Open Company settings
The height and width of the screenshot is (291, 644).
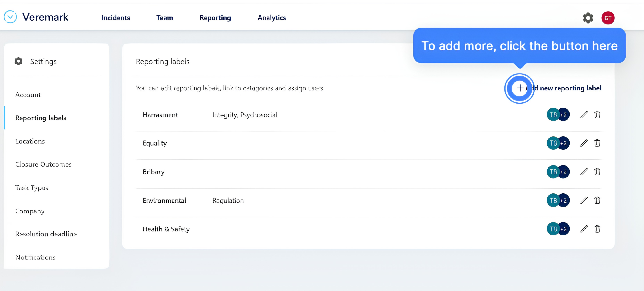(x=30, y=211)
